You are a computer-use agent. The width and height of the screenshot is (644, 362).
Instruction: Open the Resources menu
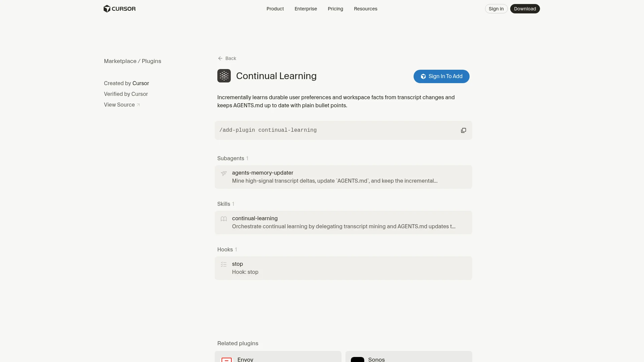365,9
